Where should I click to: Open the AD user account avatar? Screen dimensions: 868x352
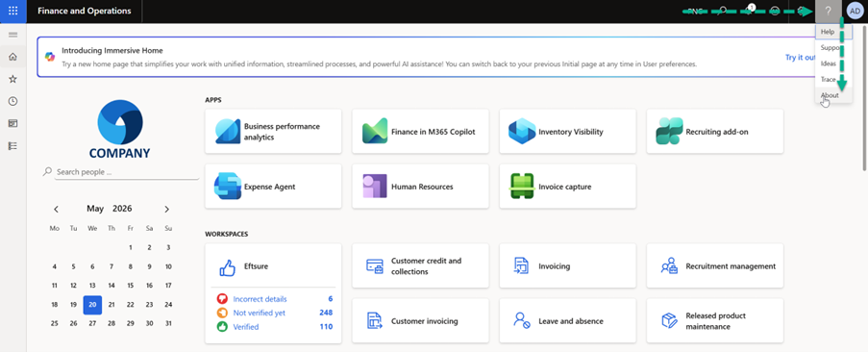coord(856,12)
